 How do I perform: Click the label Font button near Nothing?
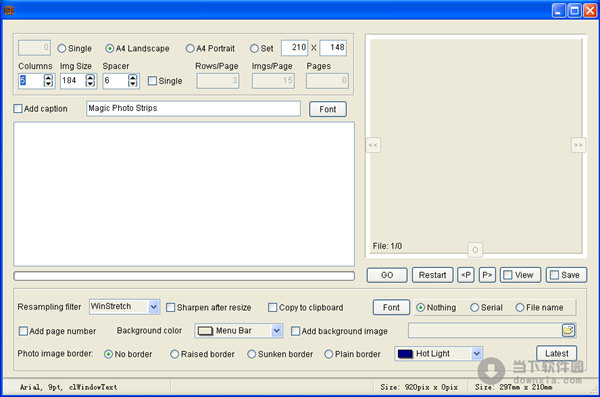click(391, 307)
